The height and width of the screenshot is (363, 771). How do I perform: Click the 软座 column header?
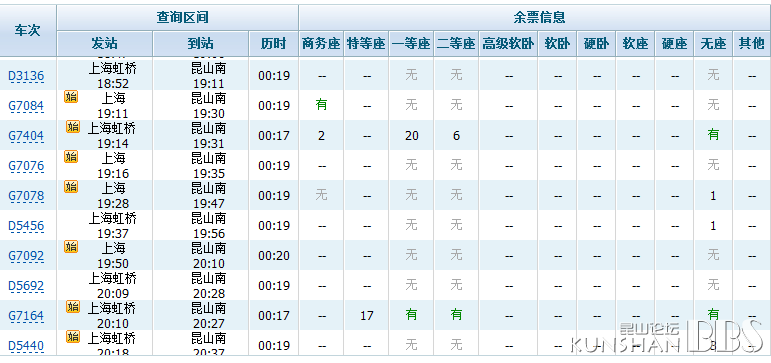click(x=636, y=44)
